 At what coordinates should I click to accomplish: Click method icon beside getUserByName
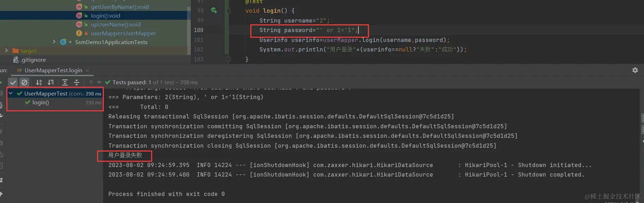(x=79, y=7)
